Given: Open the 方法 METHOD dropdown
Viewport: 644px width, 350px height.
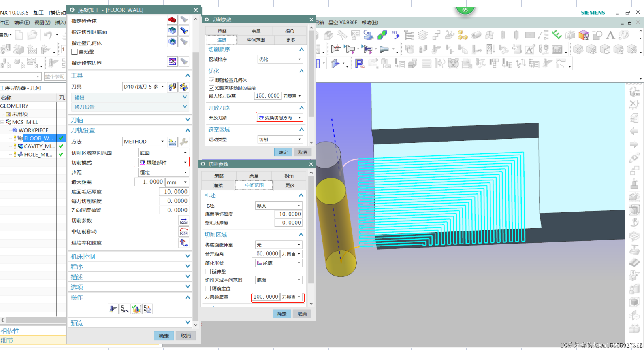Looking at the screenshot, I should 144,142.
